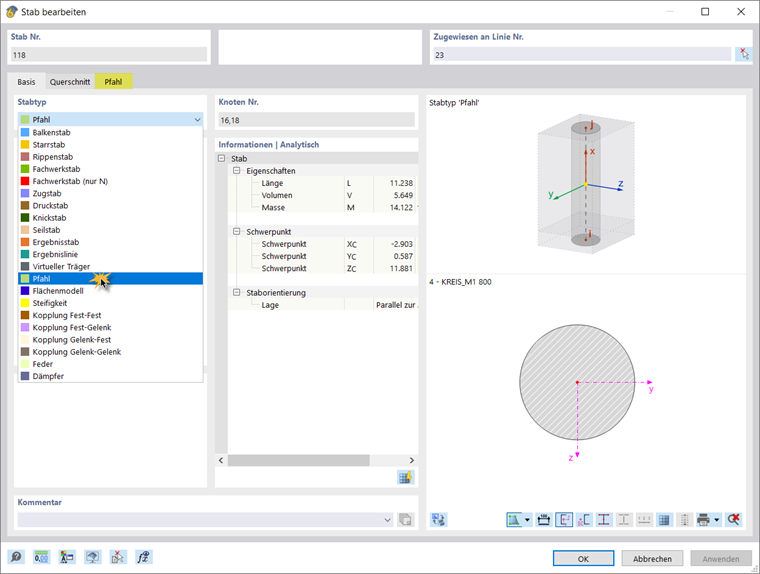Click the Abbrechen button
This screenshot has width=760, height=574.
click(652, 558)
